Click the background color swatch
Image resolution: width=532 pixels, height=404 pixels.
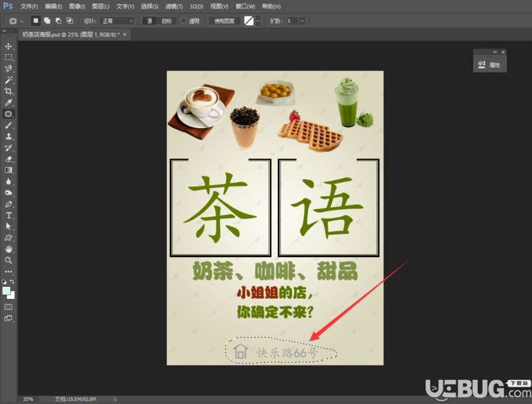pyautogui.click(x=13, y=296)
